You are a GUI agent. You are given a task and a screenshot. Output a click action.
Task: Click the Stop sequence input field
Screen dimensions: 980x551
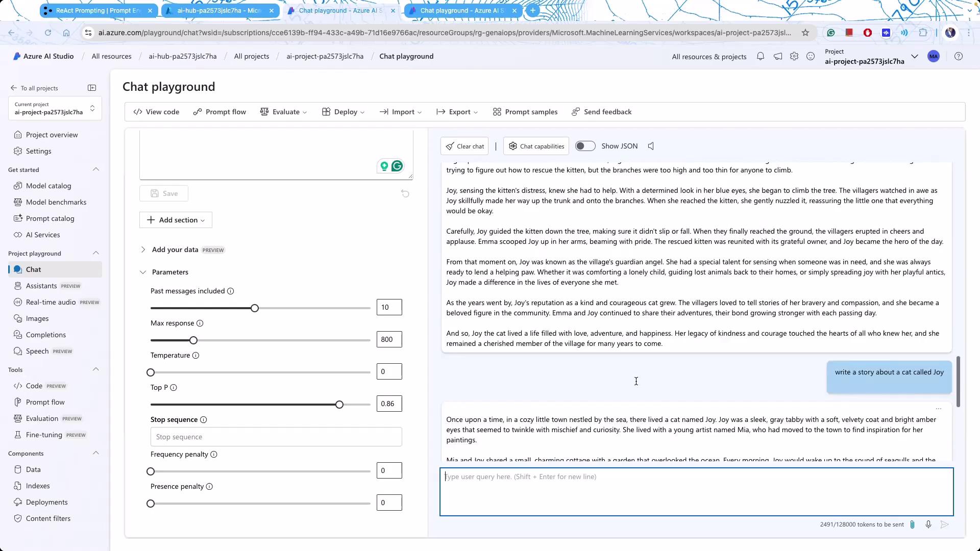tap(276, 437)
